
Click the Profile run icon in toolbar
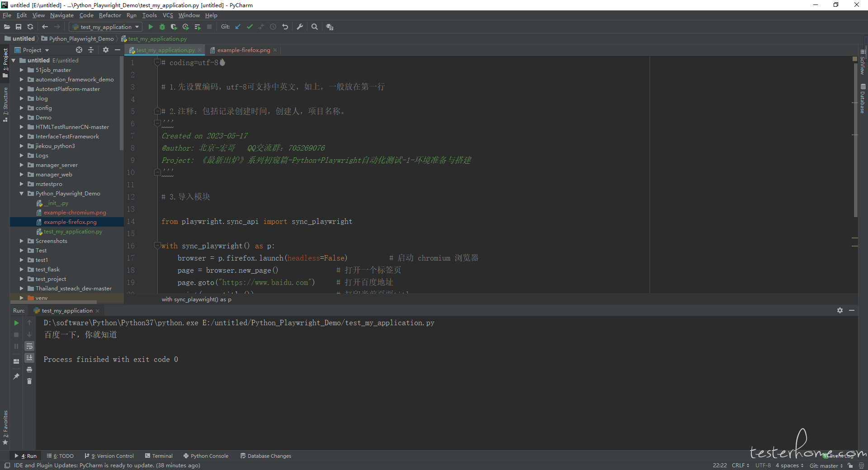[185, 27]
